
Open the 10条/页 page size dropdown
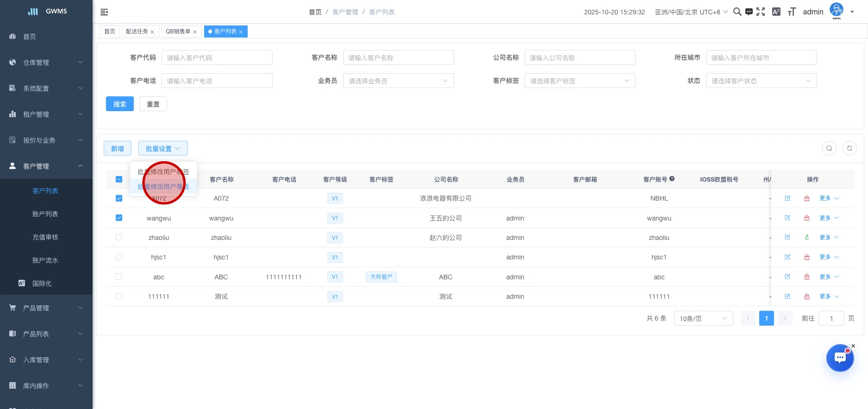click(703, 319)
